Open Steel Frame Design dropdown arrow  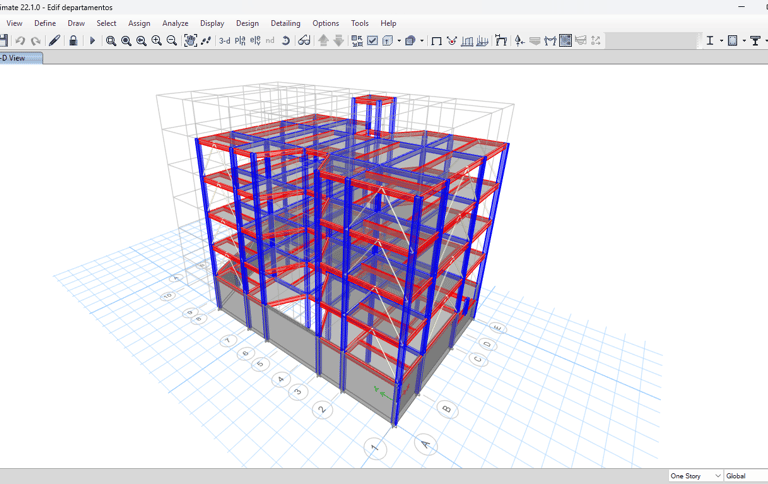(721, 41)
